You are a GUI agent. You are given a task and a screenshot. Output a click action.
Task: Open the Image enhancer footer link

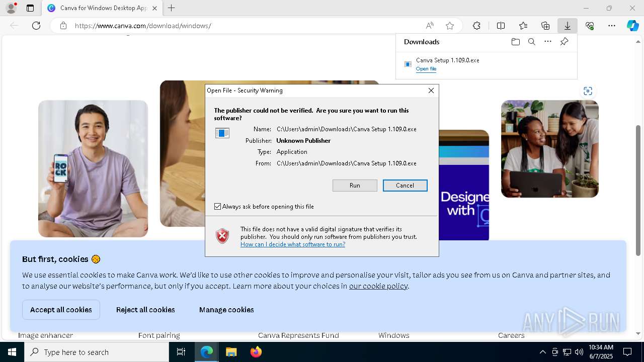click(45, 335)
